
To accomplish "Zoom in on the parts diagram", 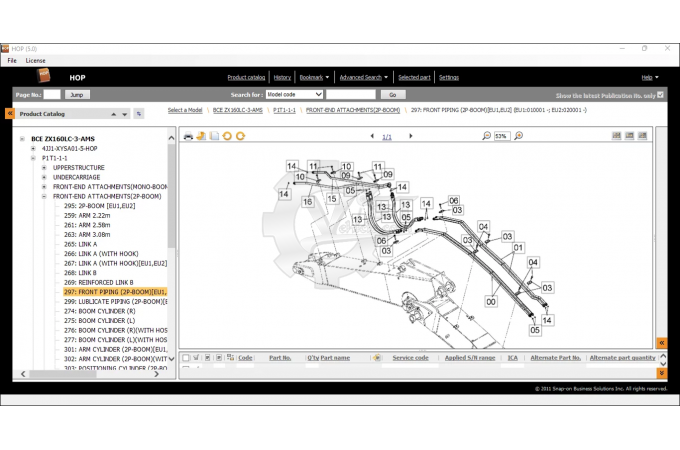I will pyautogui.click(x=518, y=136).
